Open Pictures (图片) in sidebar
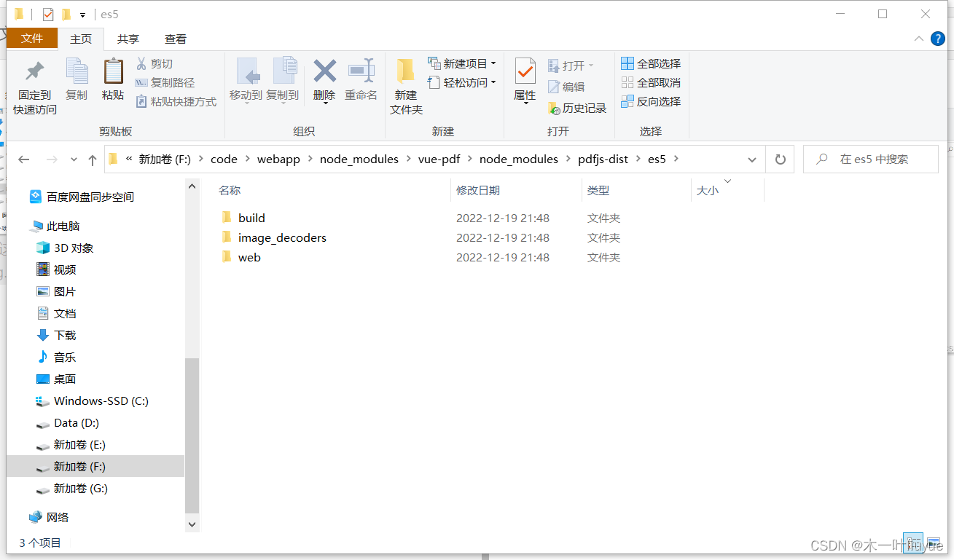This screenshot has height=560, width=954. click(65, 291)
